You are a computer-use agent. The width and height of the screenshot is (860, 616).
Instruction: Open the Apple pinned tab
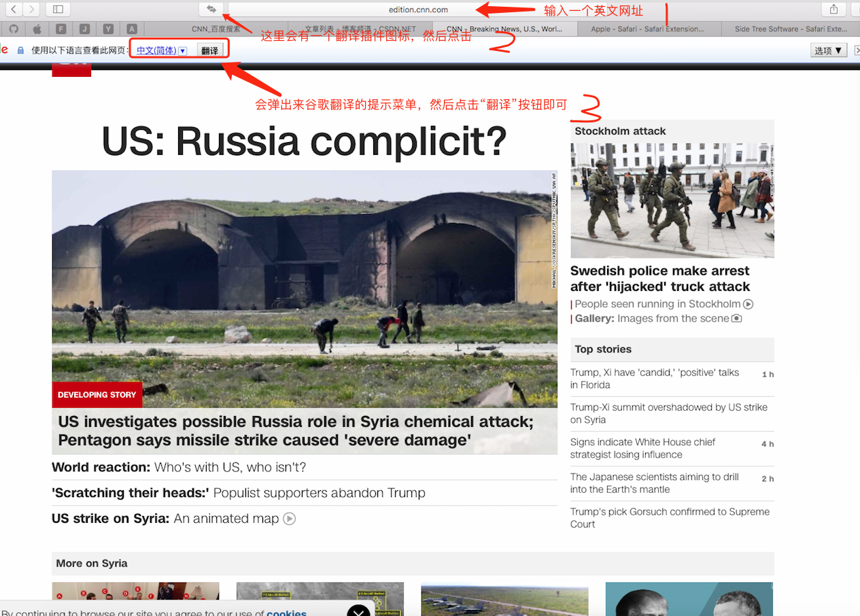tap(37, 29)
